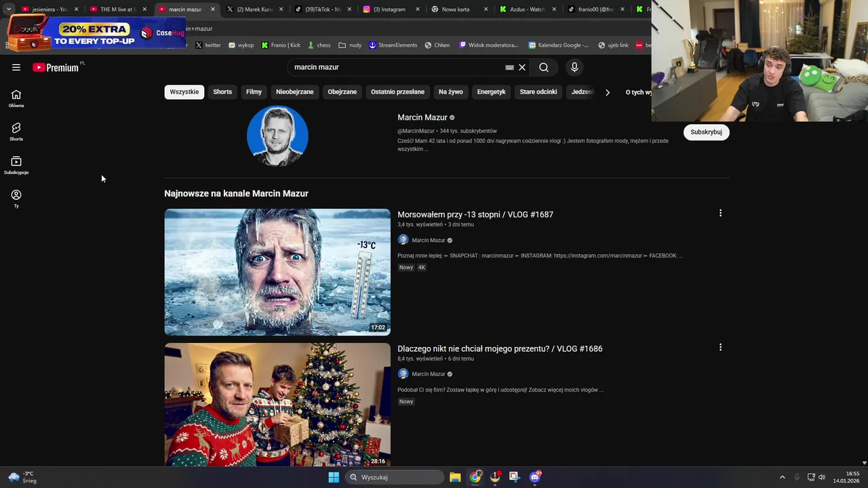Select the Shorts filter chip
This screenshot has width=868, height=488.
[222, 92]
